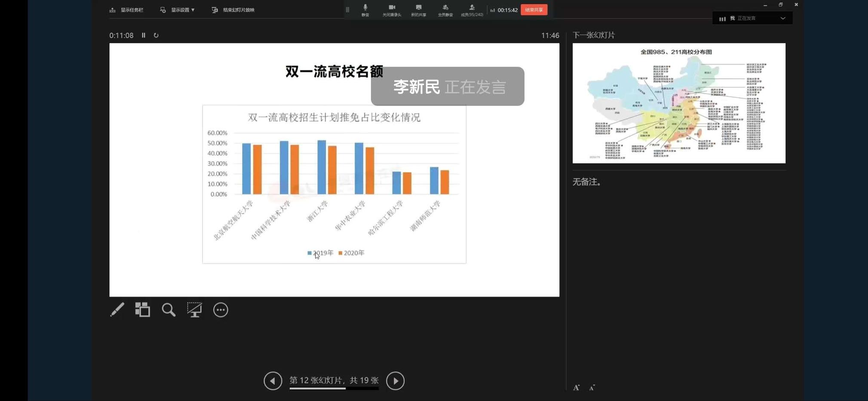The image size is (868, 401).
Task: Click 结束幻灯片放映 to end slideshow
Action: point(233,10)
